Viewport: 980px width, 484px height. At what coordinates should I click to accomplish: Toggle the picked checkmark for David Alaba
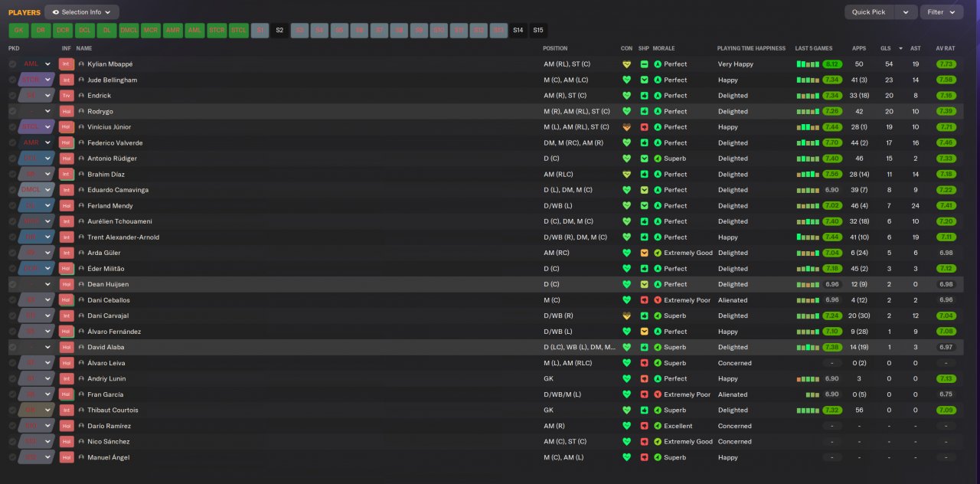click(x=13, y=347)
